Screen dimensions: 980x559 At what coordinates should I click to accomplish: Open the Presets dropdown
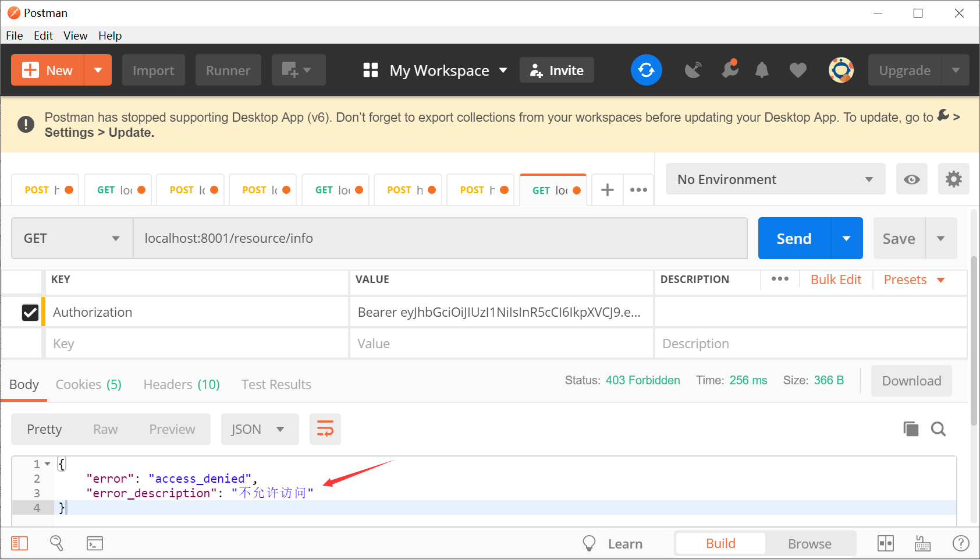coord(914,279)
